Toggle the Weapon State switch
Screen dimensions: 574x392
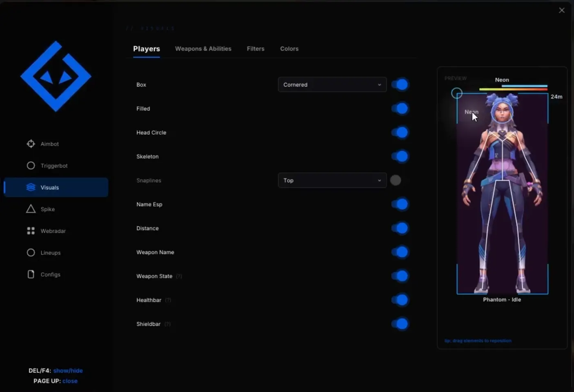(400, 276)
